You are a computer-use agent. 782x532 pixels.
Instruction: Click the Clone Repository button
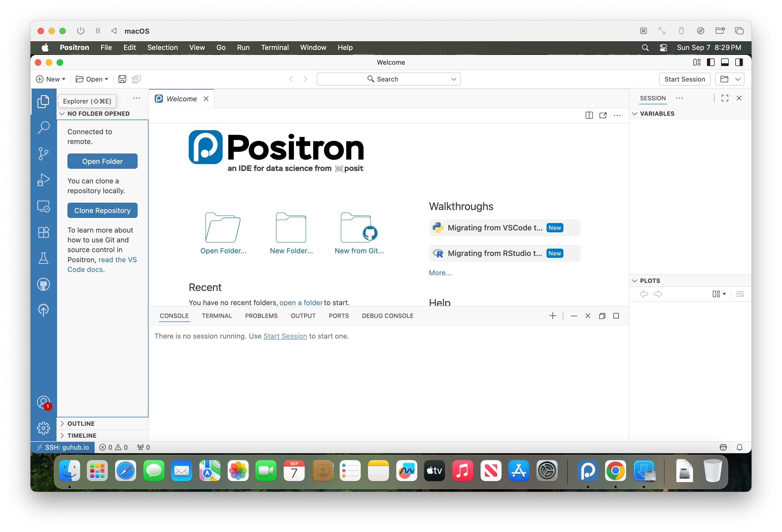coord(102,211)
